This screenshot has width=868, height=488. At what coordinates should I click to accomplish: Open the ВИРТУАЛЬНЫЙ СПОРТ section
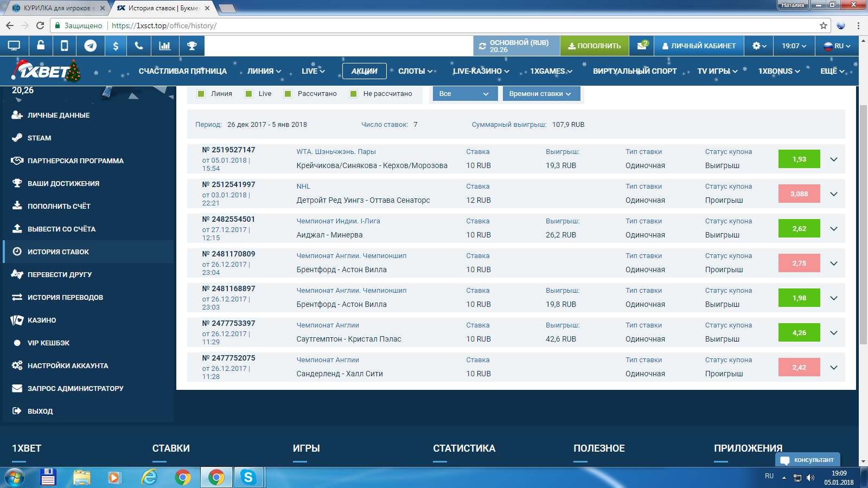coord(635,71)
